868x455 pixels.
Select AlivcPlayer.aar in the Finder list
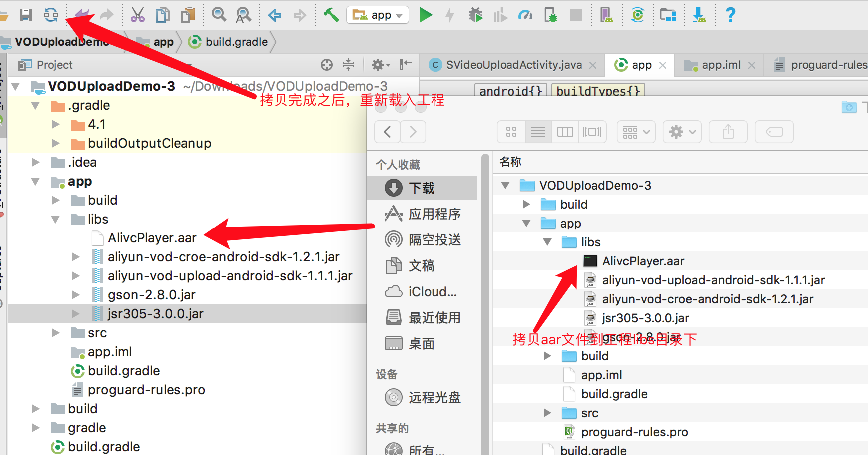click(643, 261)
